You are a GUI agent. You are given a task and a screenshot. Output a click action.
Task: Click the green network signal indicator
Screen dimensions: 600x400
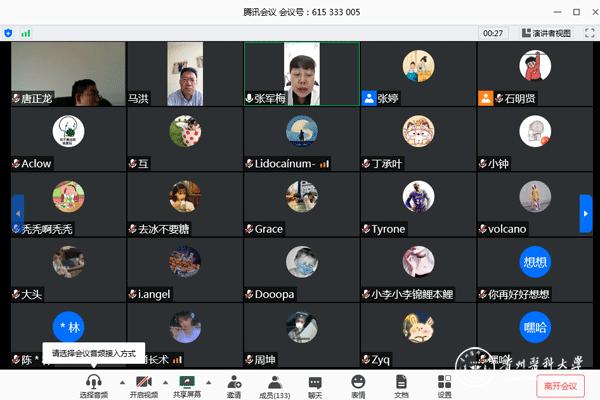point(26,33)
